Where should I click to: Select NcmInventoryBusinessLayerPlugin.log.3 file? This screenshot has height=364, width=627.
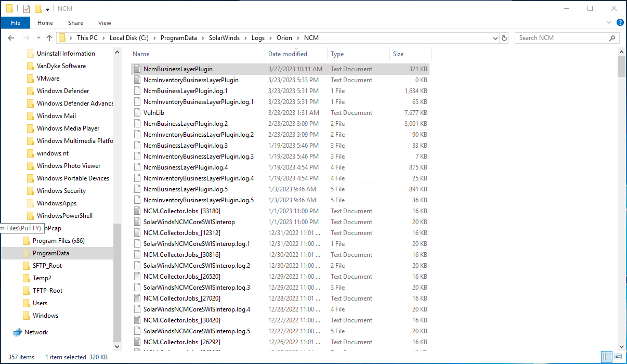pyautogui.click(x=199, y=157)
